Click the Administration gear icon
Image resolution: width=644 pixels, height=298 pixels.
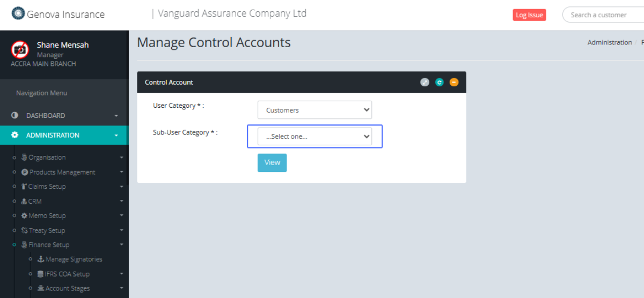(15, 135)
